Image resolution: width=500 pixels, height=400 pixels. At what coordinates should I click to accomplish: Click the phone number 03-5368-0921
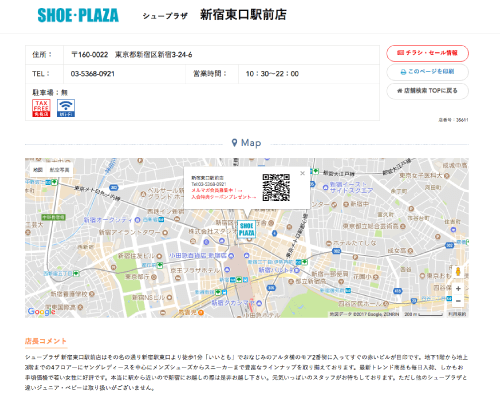point(92,74)
